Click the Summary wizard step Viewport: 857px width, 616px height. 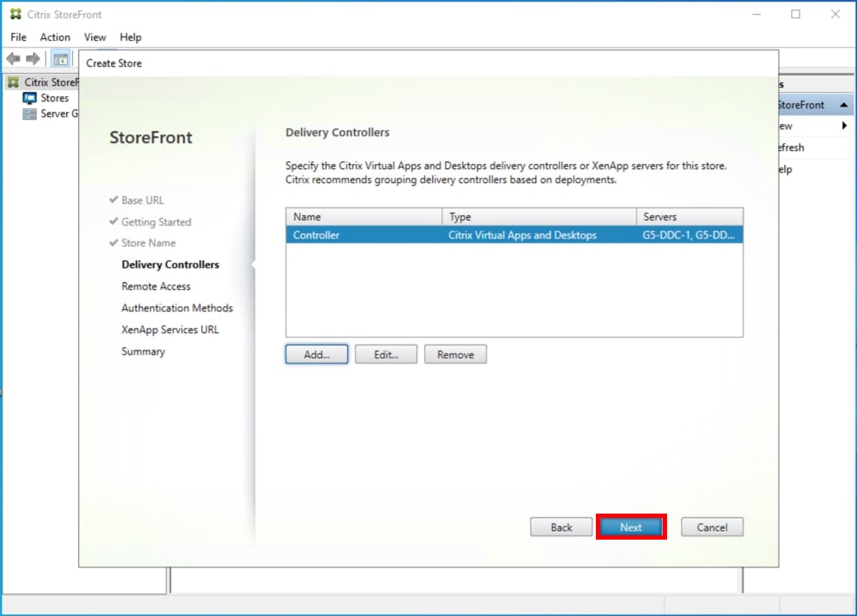click(143, 351)
